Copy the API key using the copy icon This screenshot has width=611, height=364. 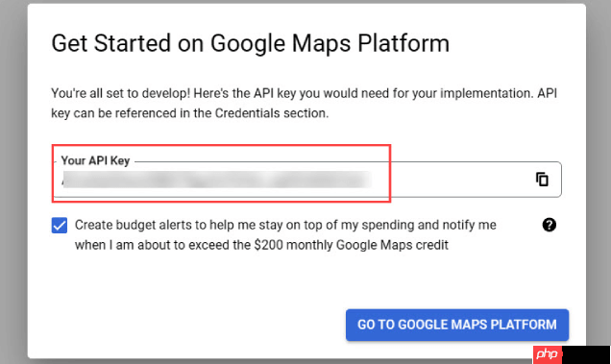click(x=542, y=180)
